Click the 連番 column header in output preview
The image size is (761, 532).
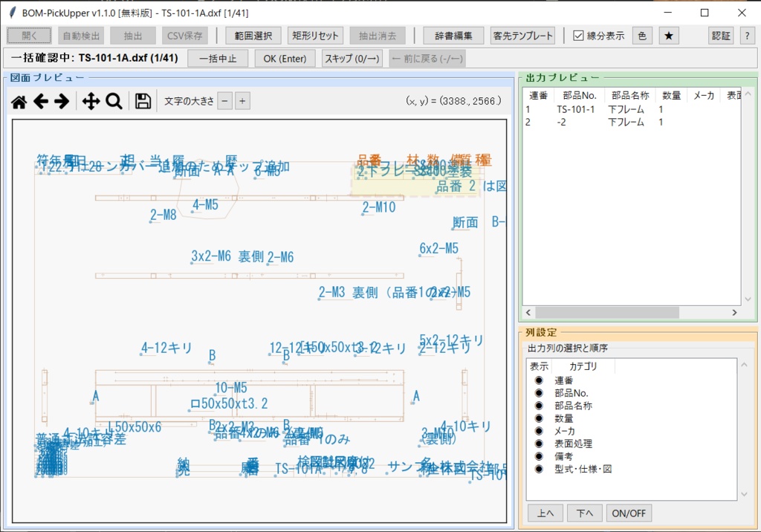538,96
